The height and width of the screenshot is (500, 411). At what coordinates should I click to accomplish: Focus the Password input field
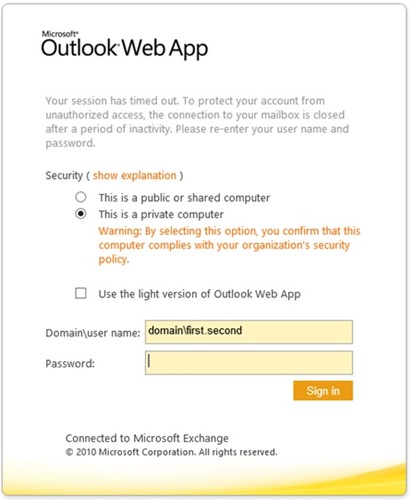249,363
